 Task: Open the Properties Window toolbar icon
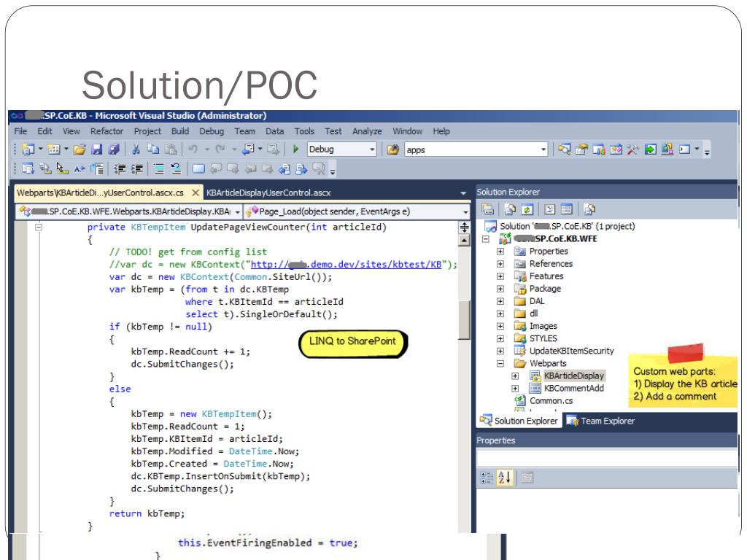(x=581, y=149)
